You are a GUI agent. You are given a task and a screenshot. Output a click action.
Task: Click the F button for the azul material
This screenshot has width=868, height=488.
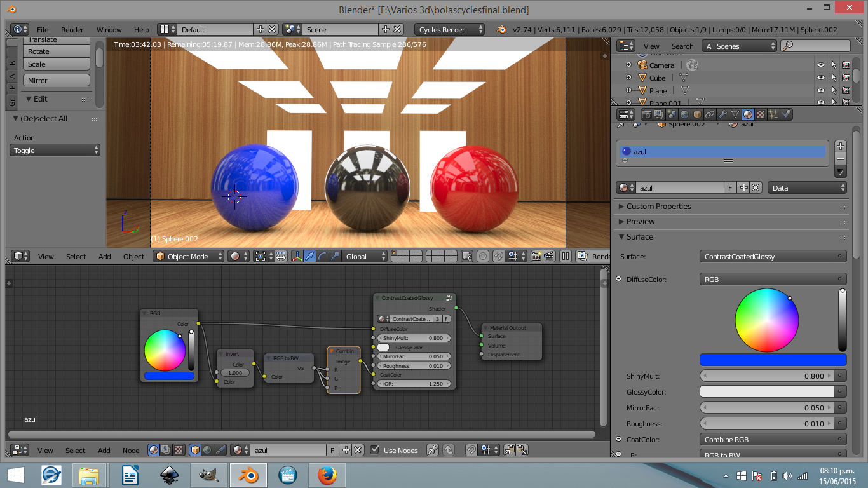[x=729, y=187]
